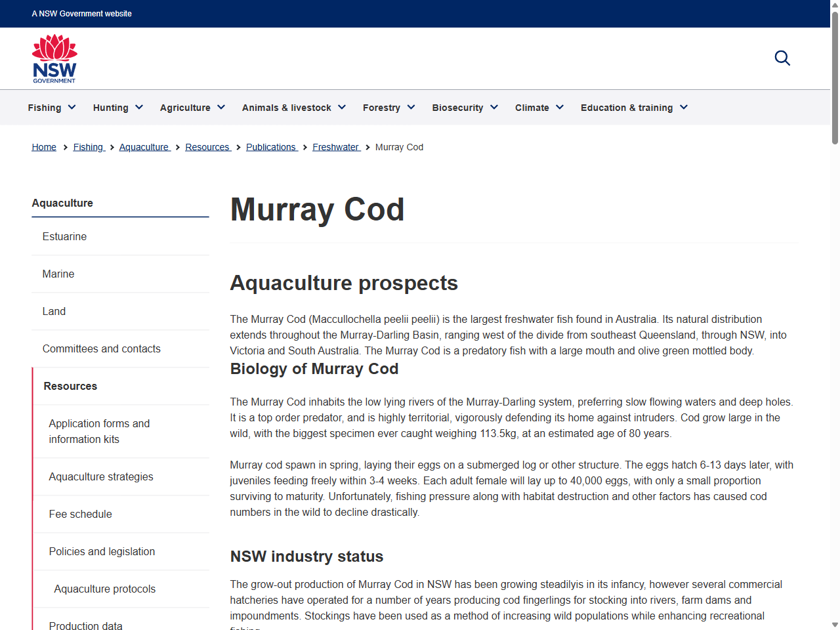Select Aquaculture protocols in the sidebar
Viewport: 840px width, 630px height.
point(104,589)
